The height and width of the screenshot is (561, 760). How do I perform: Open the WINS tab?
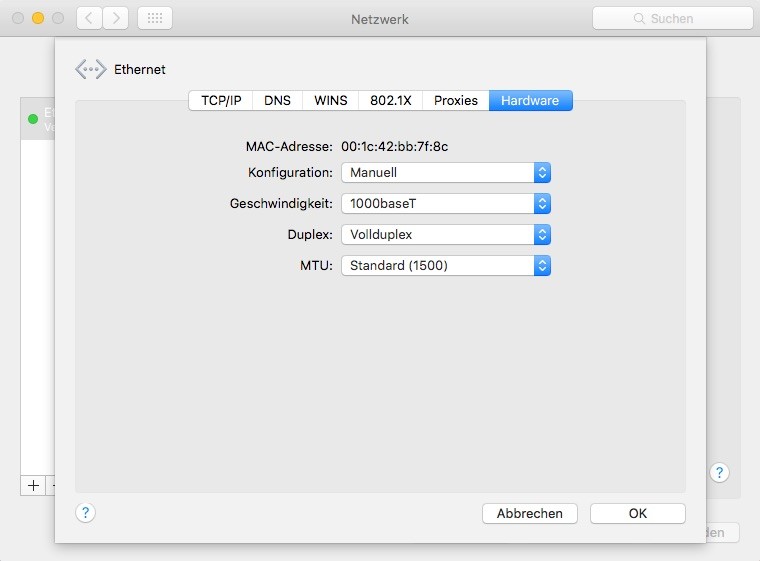click(x=331, y=100)
